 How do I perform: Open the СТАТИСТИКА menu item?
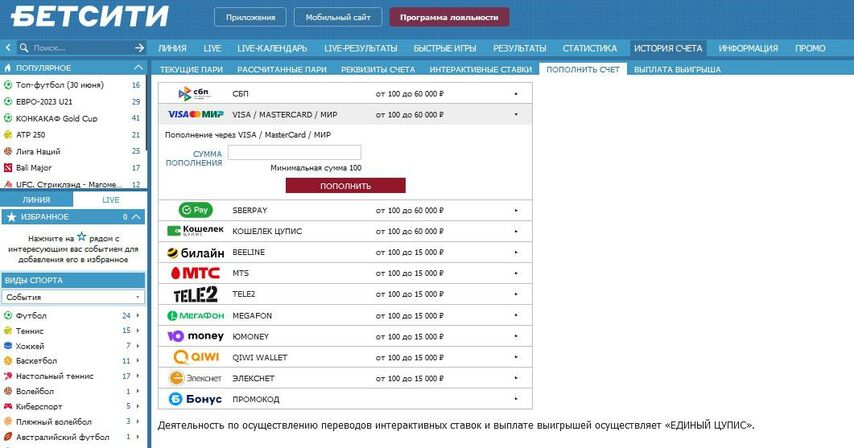point(590,48)
